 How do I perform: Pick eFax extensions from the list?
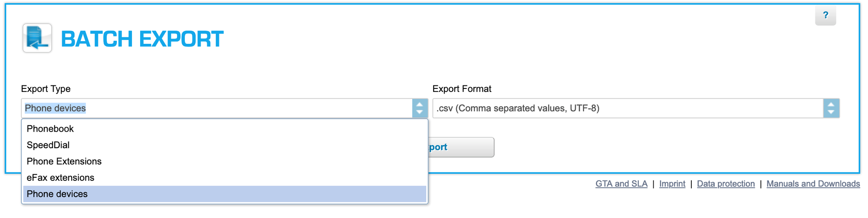coord(61,178)
